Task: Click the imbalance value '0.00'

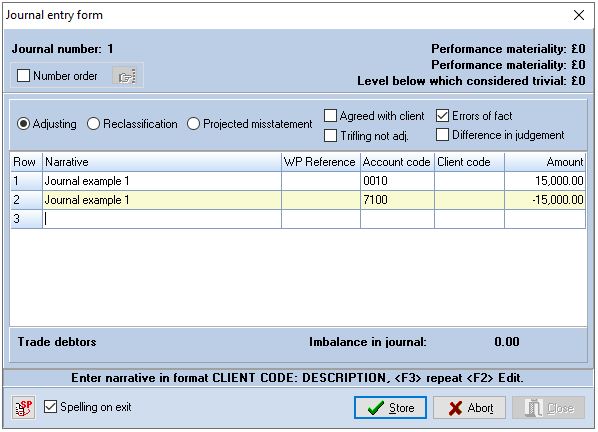Action: point(506,342)
